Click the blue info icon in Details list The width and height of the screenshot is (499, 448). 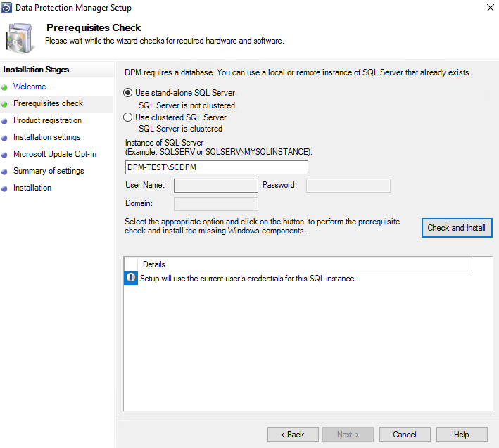click(130, 279)
